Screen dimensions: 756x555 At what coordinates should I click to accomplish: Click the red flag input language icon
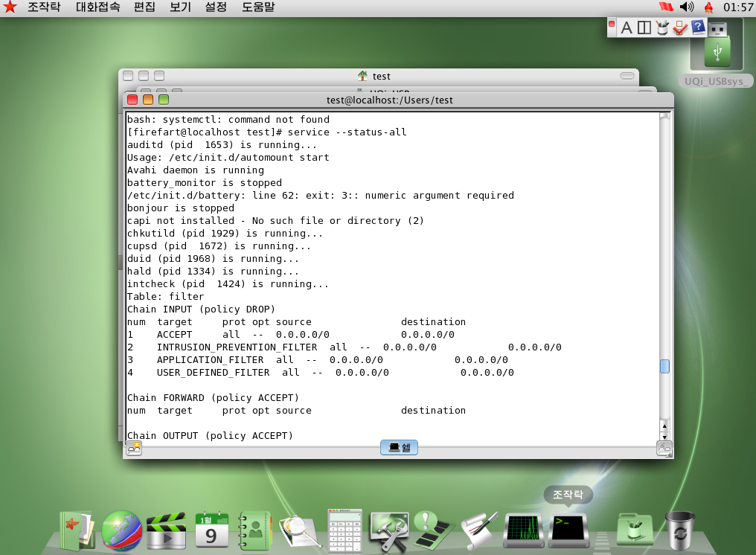(x=665, y=7)
